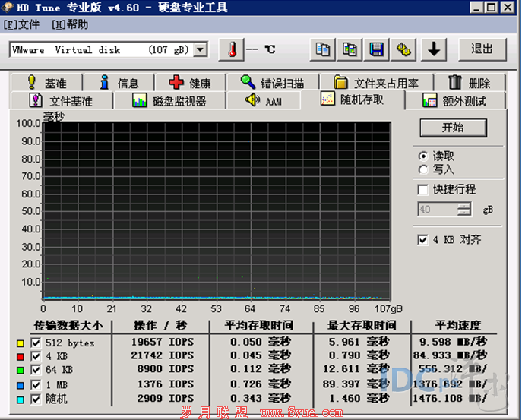Click the 19657 IOPS value

coord(163,343)
